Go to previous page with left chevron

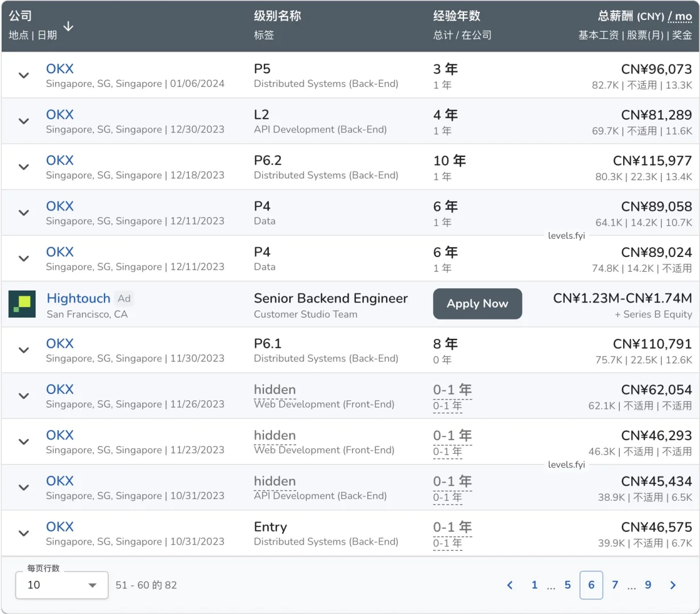tap(510, 585)
